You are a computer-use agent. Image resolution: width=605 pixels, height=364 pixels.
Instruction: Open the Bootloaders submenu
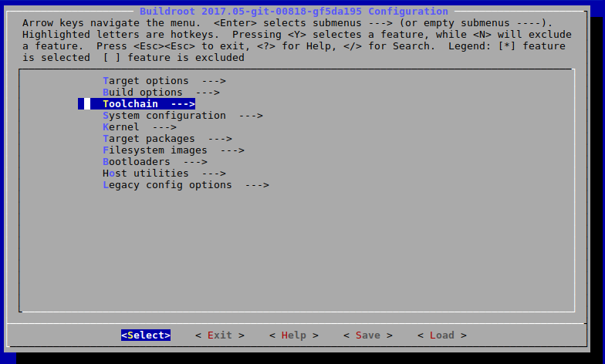coord(155,162)
